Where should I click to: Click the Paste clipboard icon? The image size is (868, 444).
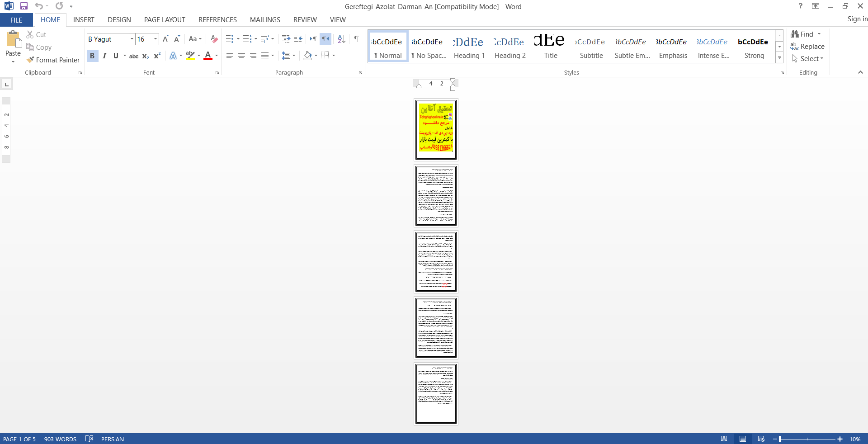(x=13, y=40)
